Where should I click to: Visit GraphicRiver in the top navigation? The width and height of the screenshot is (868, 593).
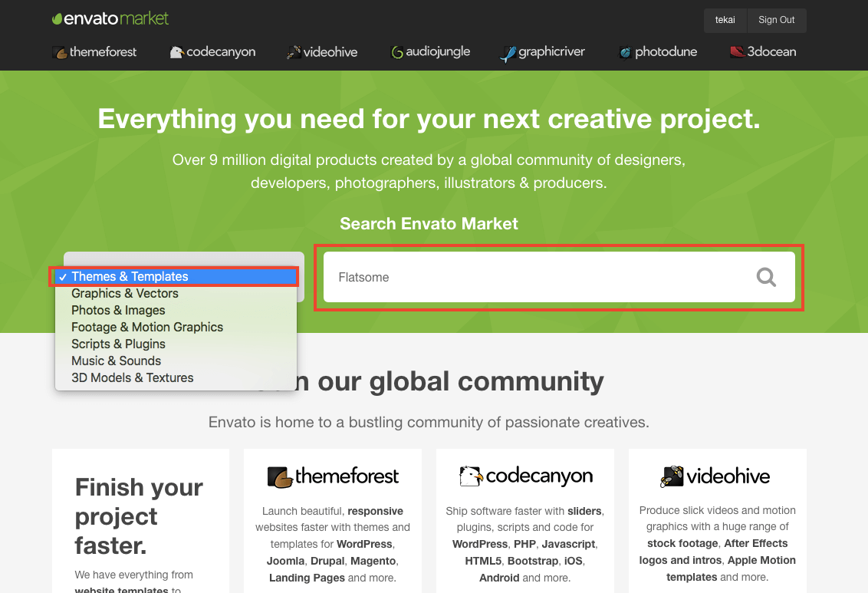[542, 52]
